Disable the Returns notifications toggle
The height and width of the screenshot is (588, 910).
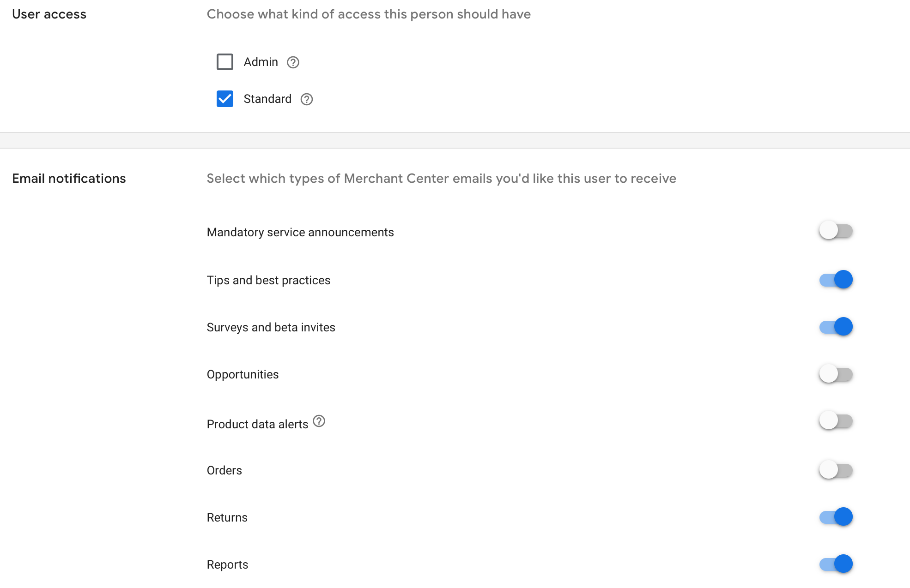(x=836, y=517)
